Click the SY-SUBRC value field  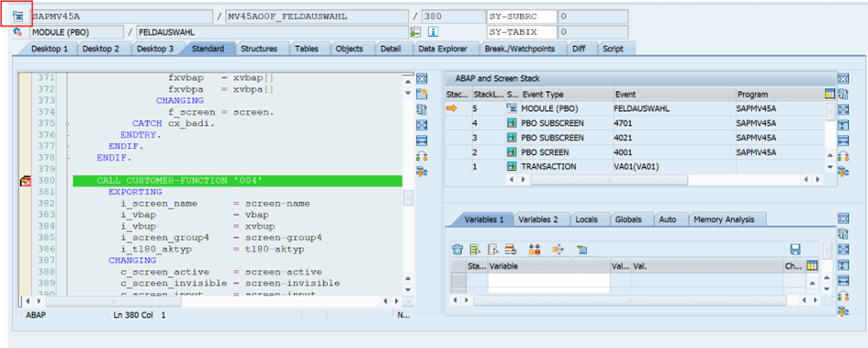(x=592, y=17)
